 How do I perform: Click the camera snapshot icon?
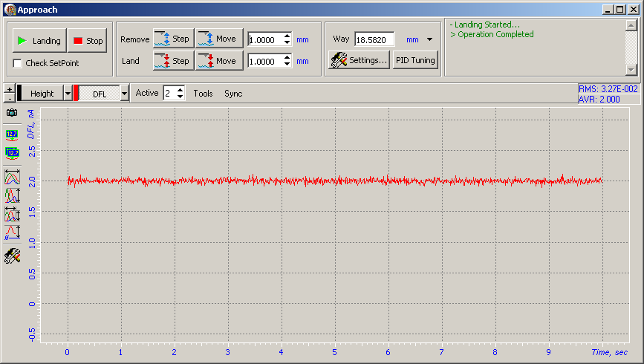(12, 113)
